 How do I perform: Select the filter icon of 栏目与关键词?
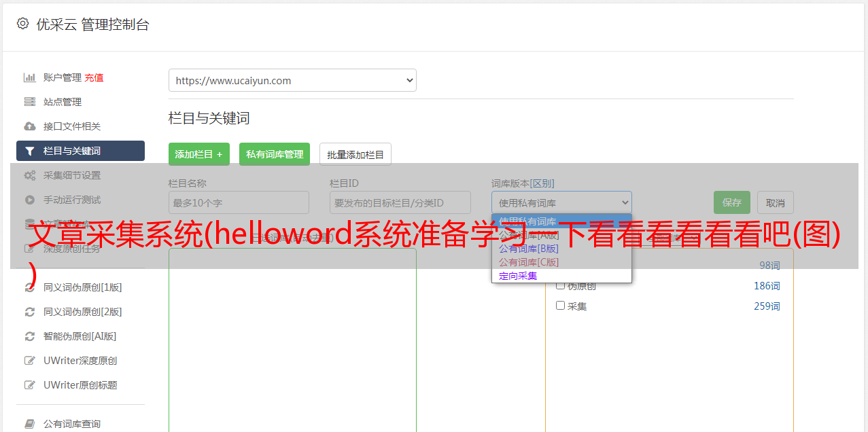pos(29,151)
